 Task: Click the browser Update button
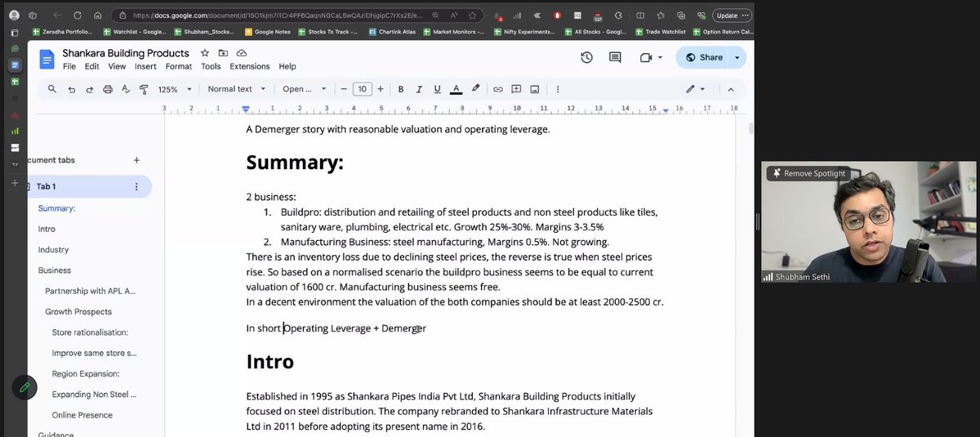732,15
